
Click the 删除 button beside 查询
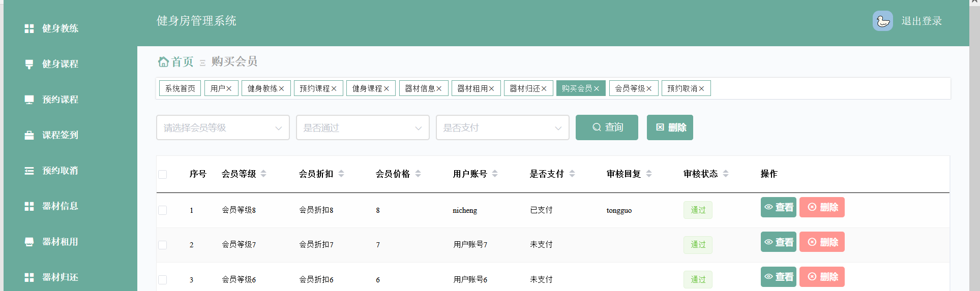[x=670, y=127]
